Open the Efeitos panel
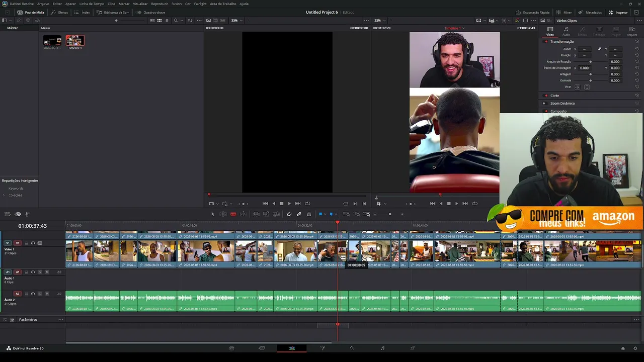Image resolution: width=644 pixels, height=362 pixels. click(59, 12)
